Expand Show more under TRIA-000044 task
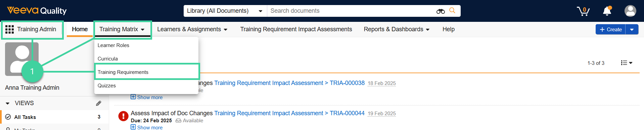Screen dimensions: 644x130 [x=147, y=127]
